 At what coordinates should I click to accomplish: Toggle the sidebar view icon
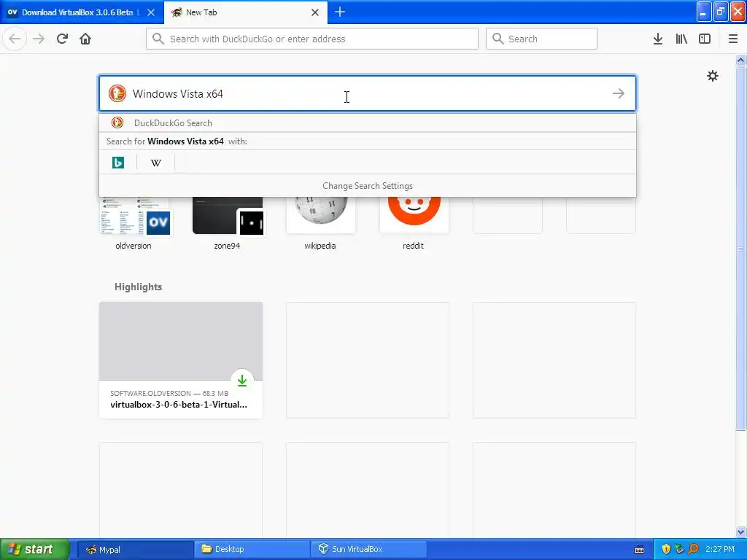pyautogui.click(x=705, y=39)
